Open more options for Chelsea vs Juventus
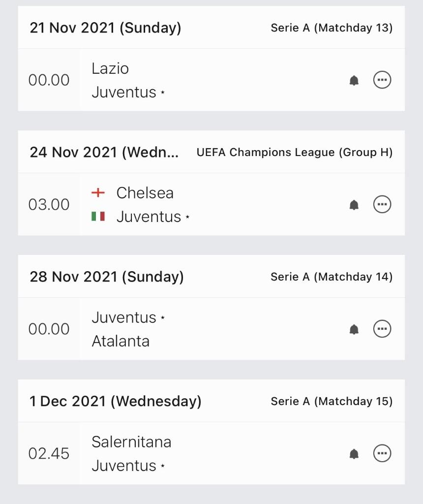Screen dimensions: 423x504 382,204
